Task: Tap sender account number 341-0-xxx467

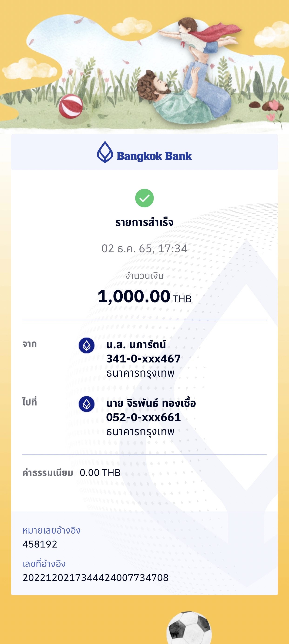Action: (143, 359)
